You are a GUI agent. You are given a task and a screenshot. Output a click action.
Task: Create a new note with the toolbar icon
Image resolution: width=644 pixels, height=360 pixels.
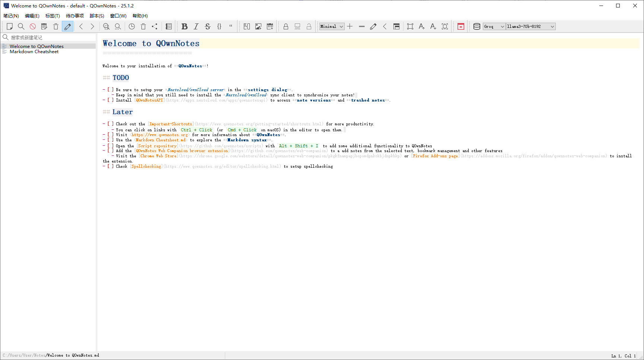pyautogui.click(x=10, y=26)
